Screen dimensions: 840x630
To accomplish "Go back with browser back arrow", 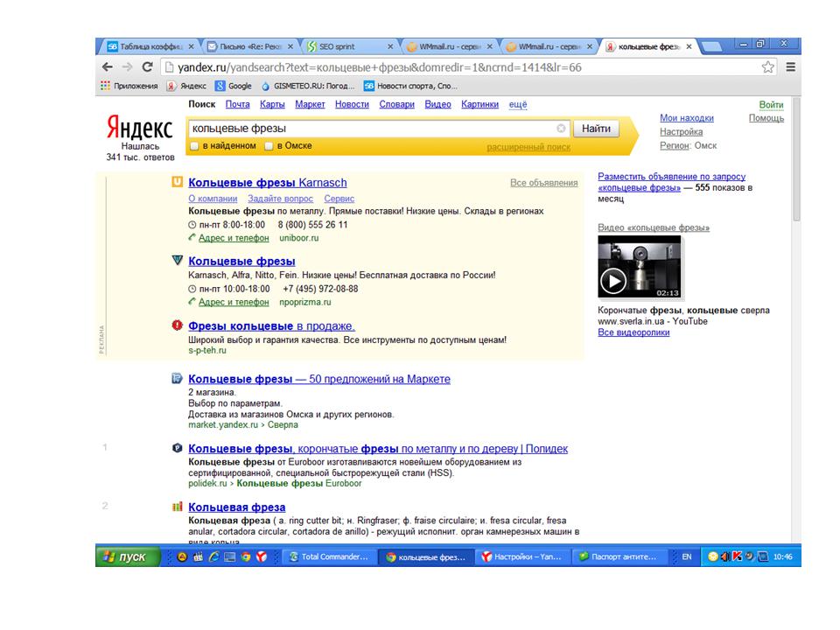I will [107, 67].
